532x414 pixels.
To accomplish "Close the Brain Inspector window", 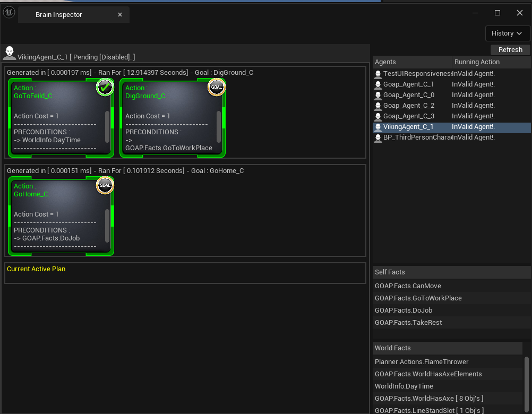I will coord(519,13).
